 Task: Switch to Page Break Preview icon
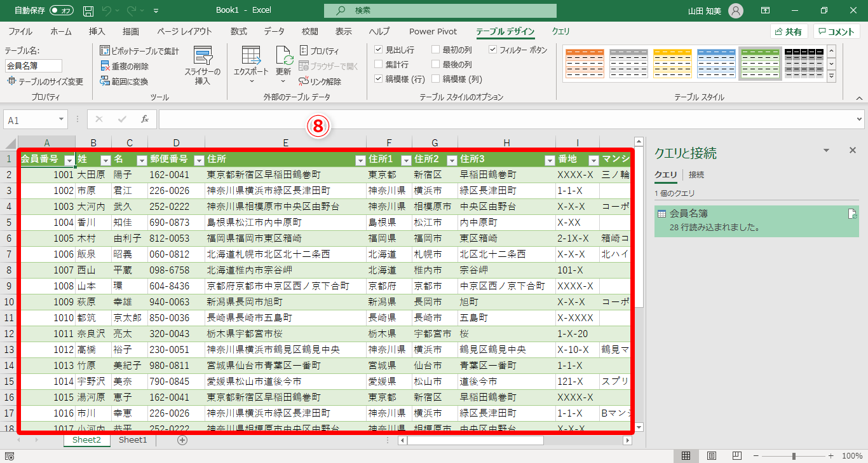(x=738, y=455)
